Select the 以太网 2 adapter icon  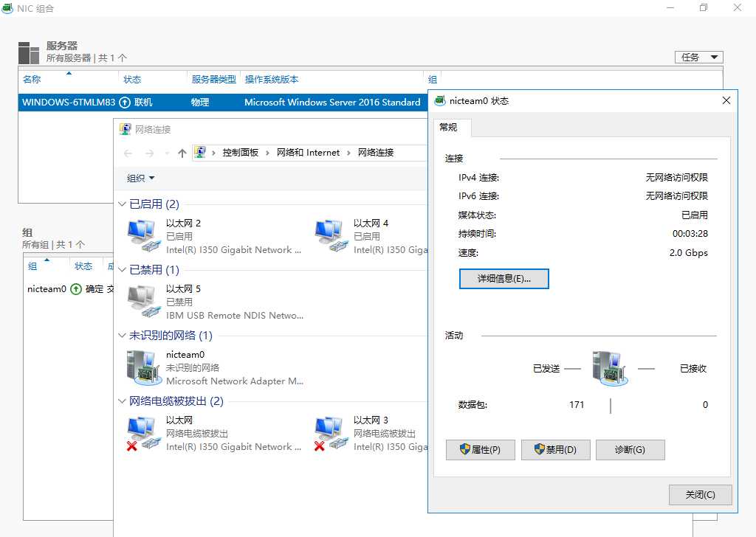pos(143,235)
